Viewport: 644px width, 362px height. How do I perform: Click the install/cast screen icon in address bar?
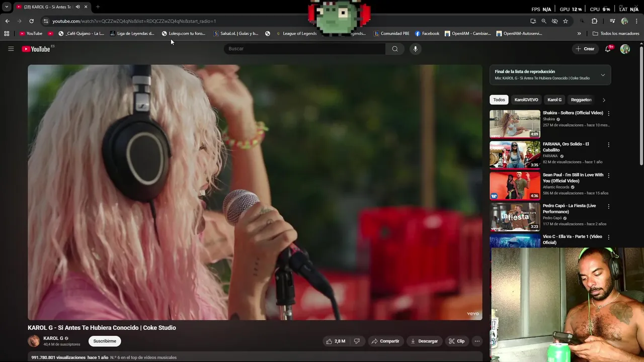tap(533, 21)
